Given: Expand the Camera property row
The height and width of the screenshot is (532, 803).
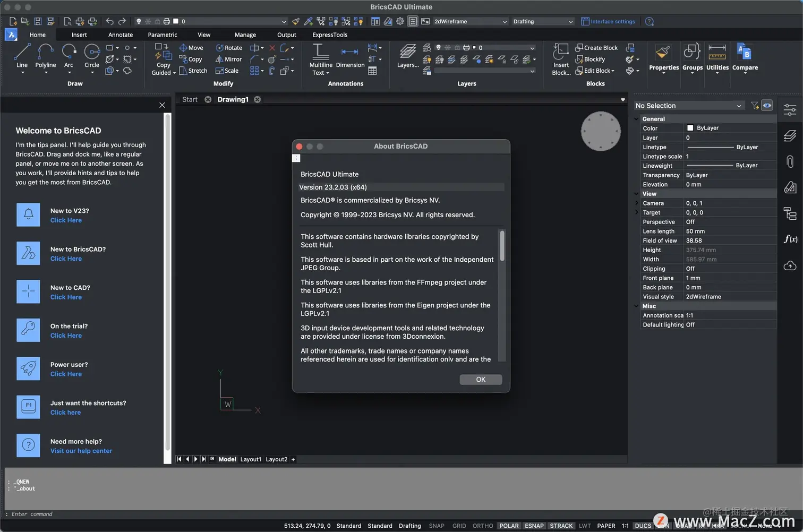Looking at the screenshot, I should tap(637, 203).
